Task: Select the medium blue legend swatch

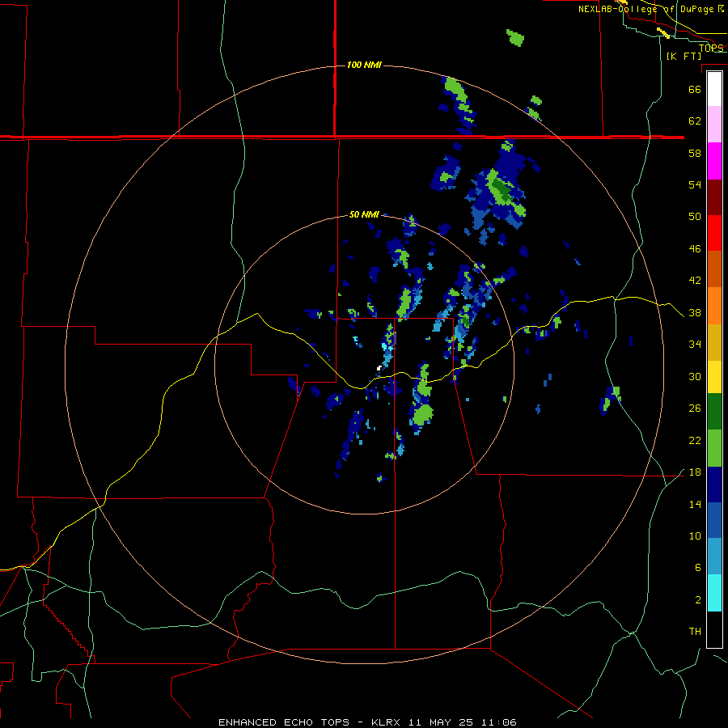Action: [714, 520]
